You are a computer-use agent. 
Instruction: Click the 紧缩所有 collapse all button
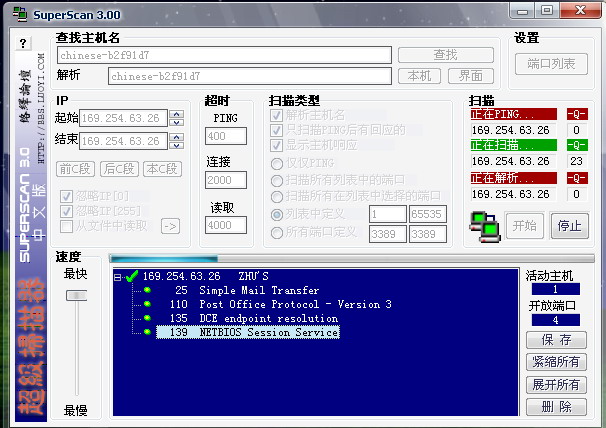(x=557, y=362)
